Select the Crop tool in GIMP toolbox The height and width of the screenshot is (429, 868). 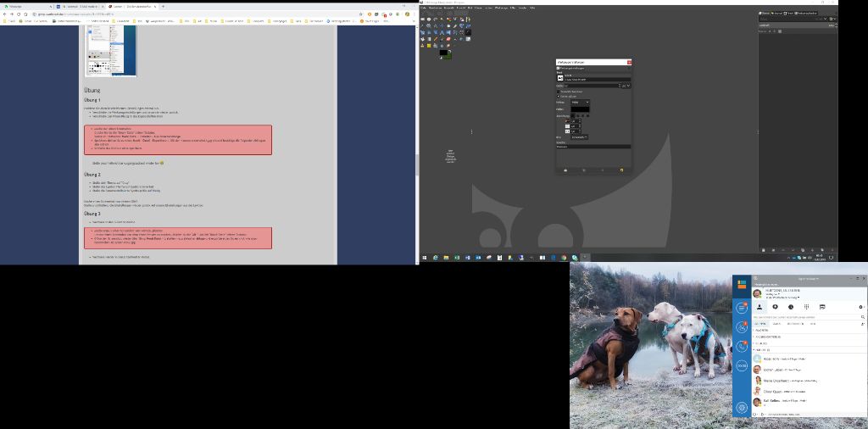(455, 25)
